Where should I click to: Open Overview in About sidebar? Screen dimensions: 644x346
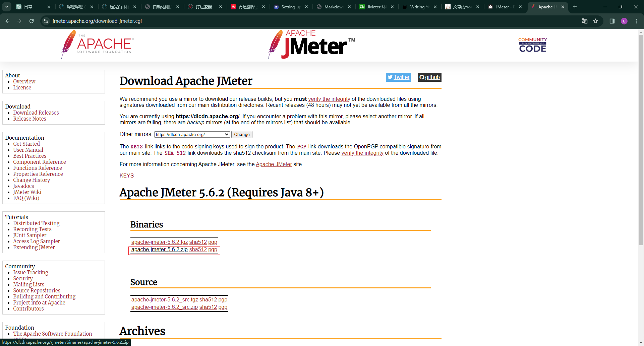point(24,81)
